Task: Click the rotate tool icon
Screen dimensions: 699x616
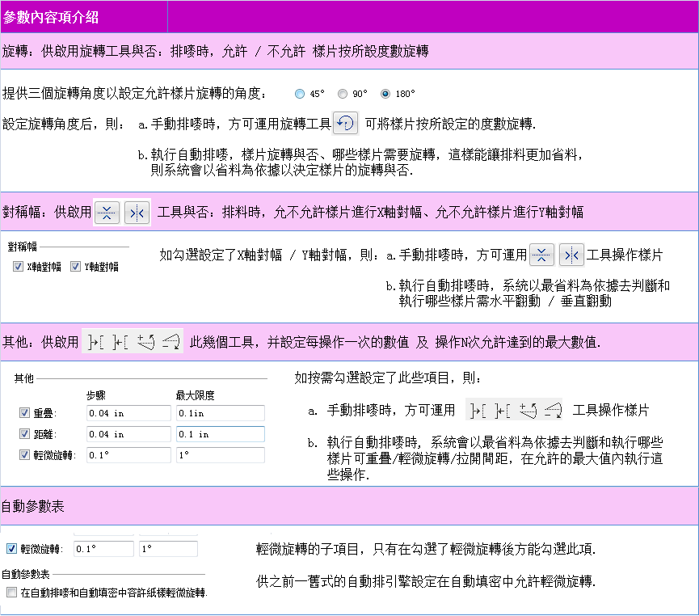Action: tap(345, 124)
